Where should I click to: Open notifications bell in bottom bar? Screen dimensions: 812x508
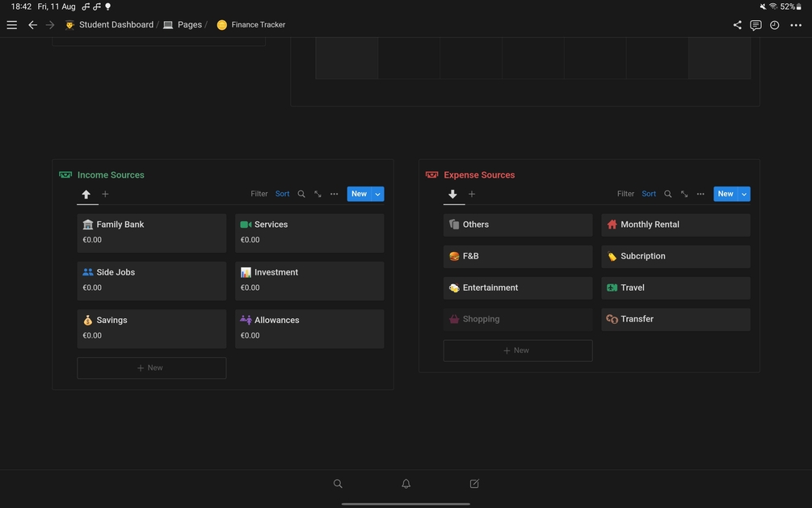[406, 484]
